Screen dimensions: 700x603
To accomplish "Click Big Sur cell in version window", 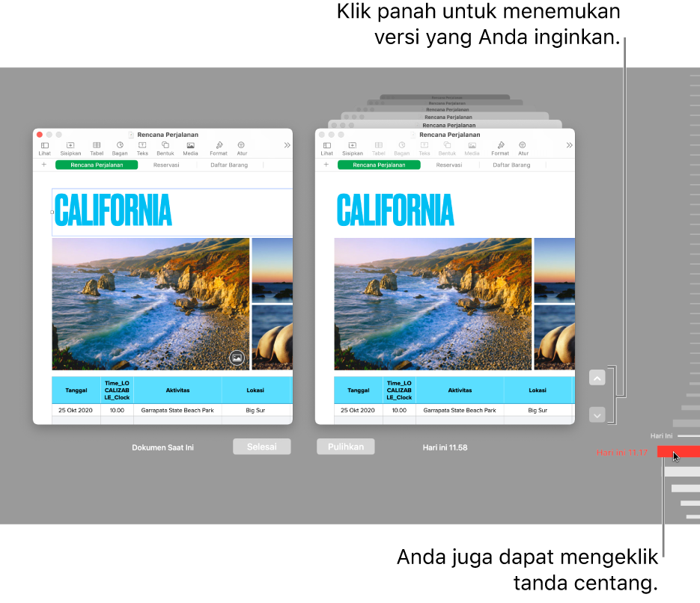I will pyautogui.click(x=538, y=410).
